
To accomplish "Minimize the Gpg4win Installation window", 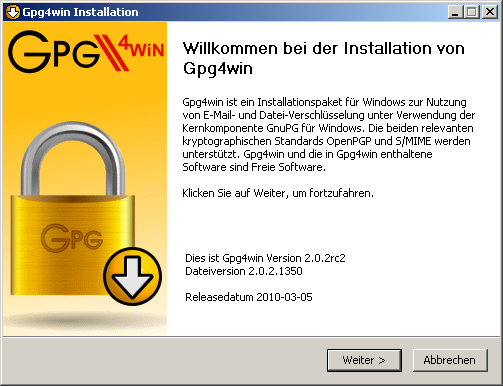I will (x=455, y=12).
